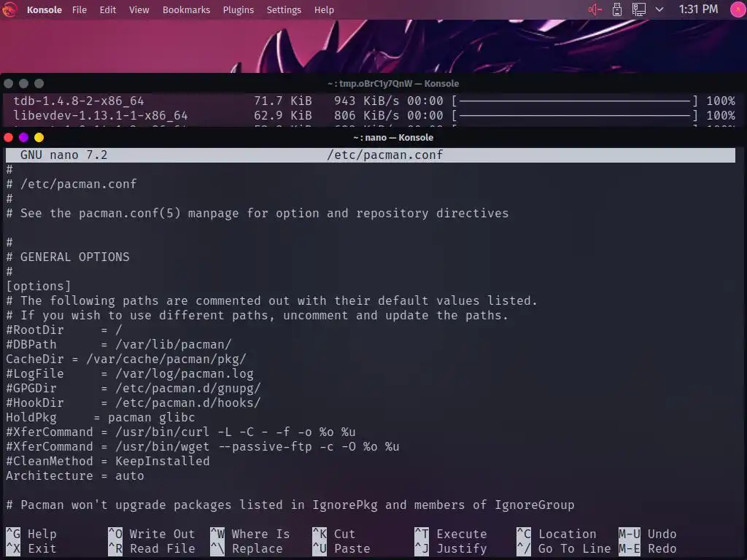Click the ^/ Go To Line shortcut

[564, 548]
